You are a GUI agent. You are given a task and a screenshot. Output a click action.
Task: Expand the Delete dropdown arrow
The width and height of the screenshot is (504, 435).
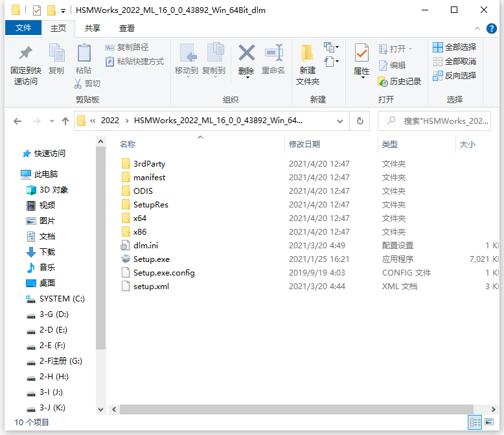[247, 78]
